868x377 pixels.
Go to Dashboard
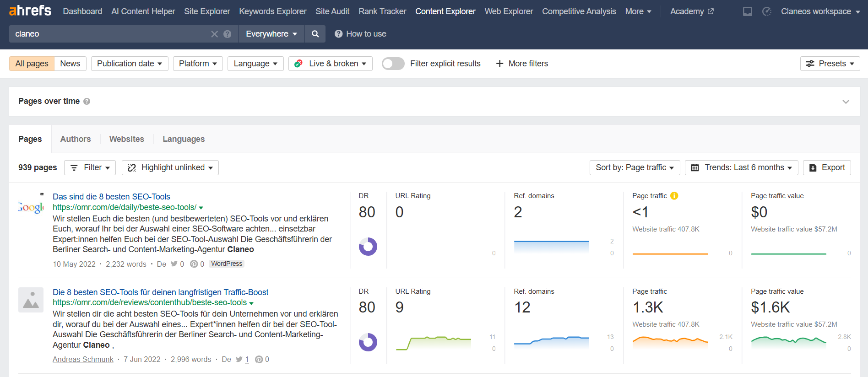[82, 11]
